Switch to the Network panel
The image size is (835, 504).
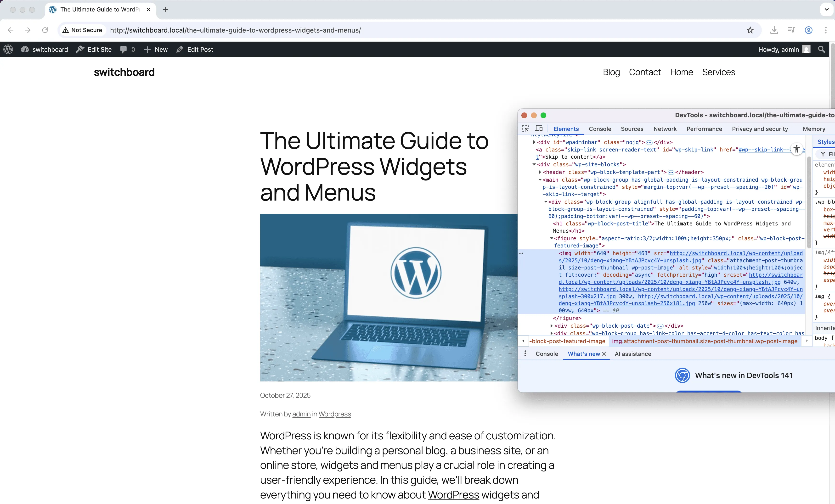pyautogui.click(x=665, y=129)
